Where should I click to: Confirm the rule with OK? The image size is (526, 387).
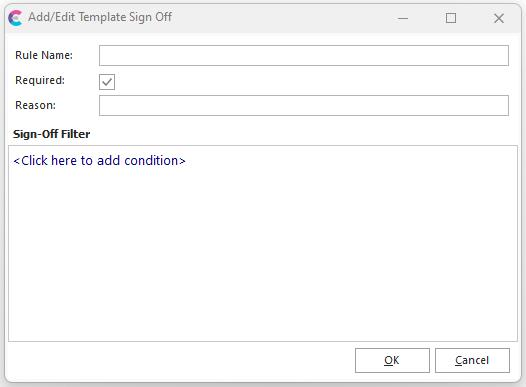(392, 361)
